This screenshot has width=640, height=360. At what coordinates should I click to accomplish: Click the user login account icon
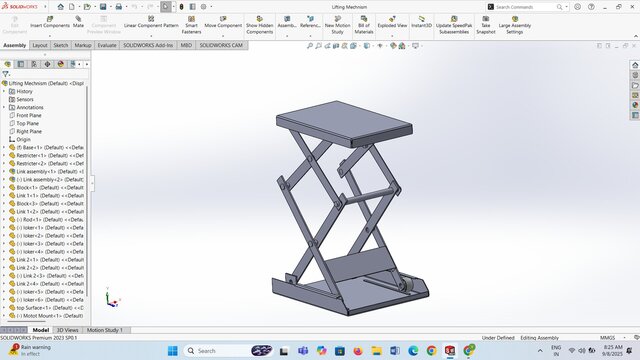tap(578, 7)
